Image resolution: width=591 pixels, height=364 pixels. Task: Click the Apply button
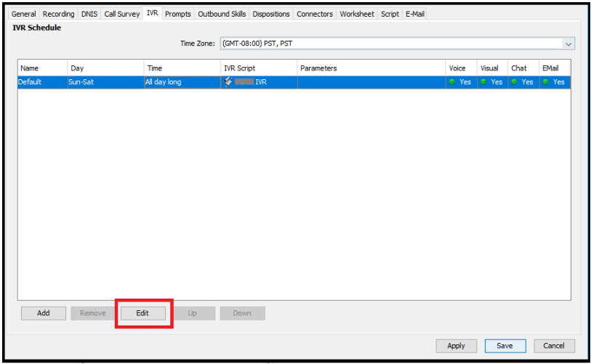(x=456, y=346)
